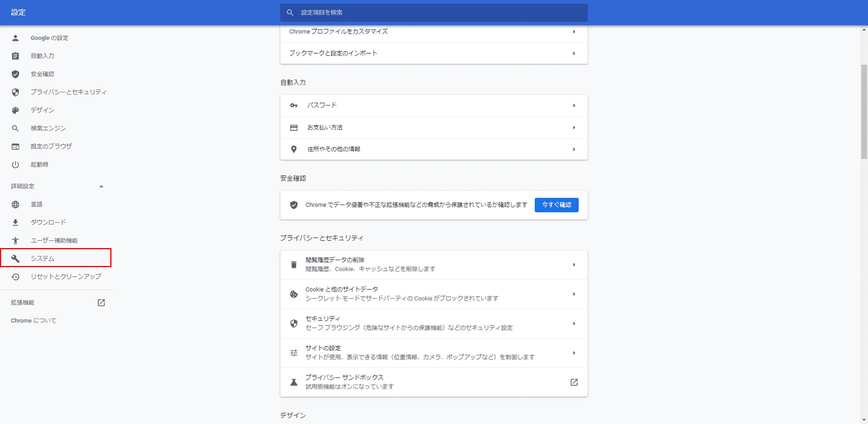Image resolution: width=868 pixels, height=424 pixels.
Task: Click the vertical scrollbar on the right edge
Action: [x=864, y=112]
